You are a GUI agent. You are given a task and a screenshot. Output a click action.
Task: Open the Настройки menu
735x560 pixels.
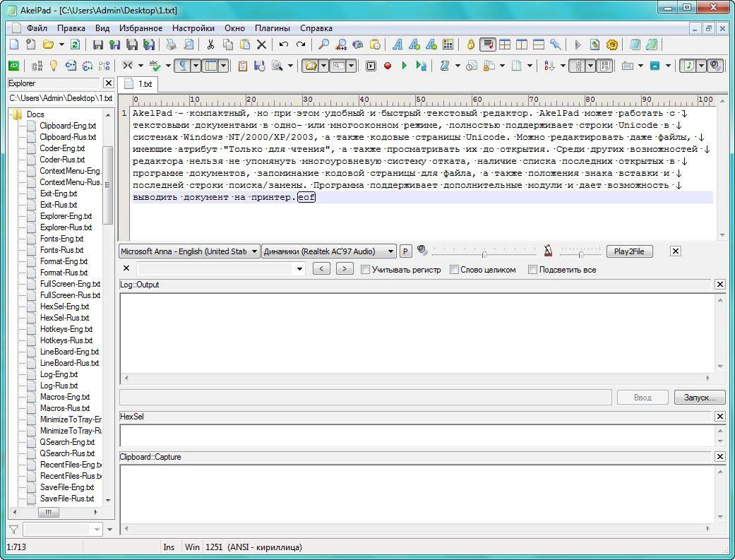point(193,28)
